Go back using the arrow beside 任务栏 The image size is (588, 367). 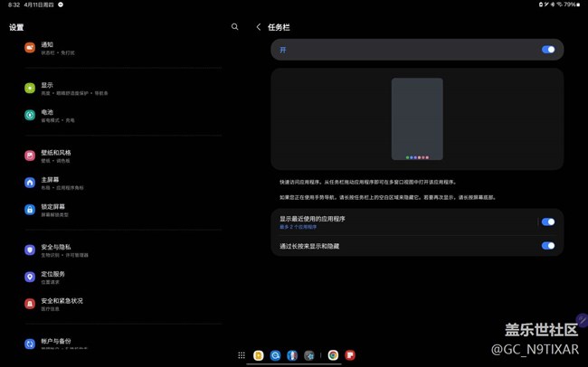pos(259,27)
